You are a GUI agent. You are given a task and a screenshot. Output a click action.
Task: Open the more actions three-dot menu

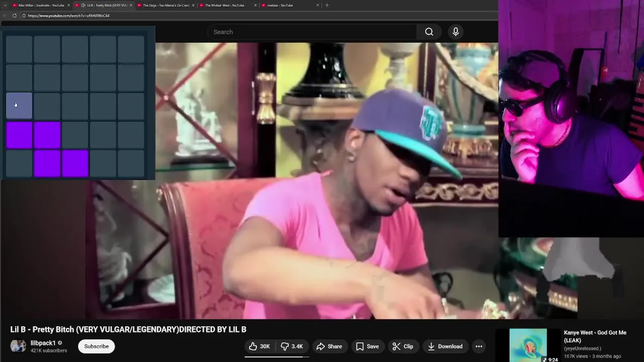(x=479, y=346)
